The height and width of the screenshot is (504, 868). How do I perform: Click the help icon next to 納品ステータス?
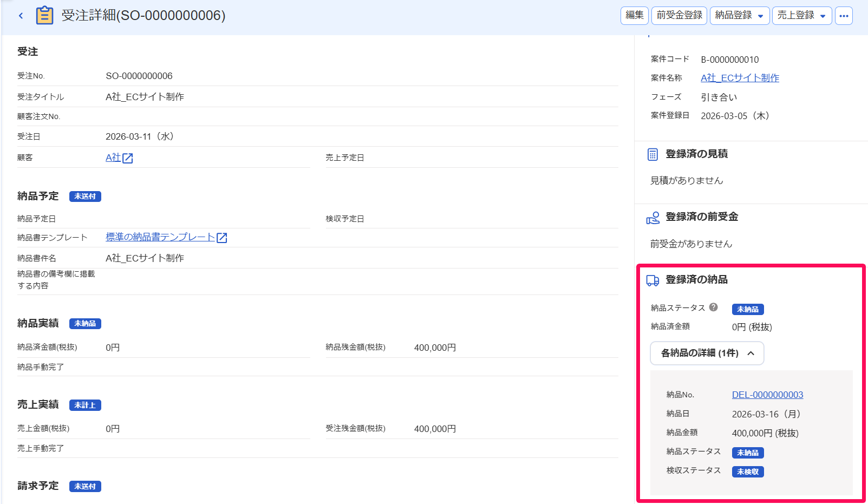tap(714, 307)
